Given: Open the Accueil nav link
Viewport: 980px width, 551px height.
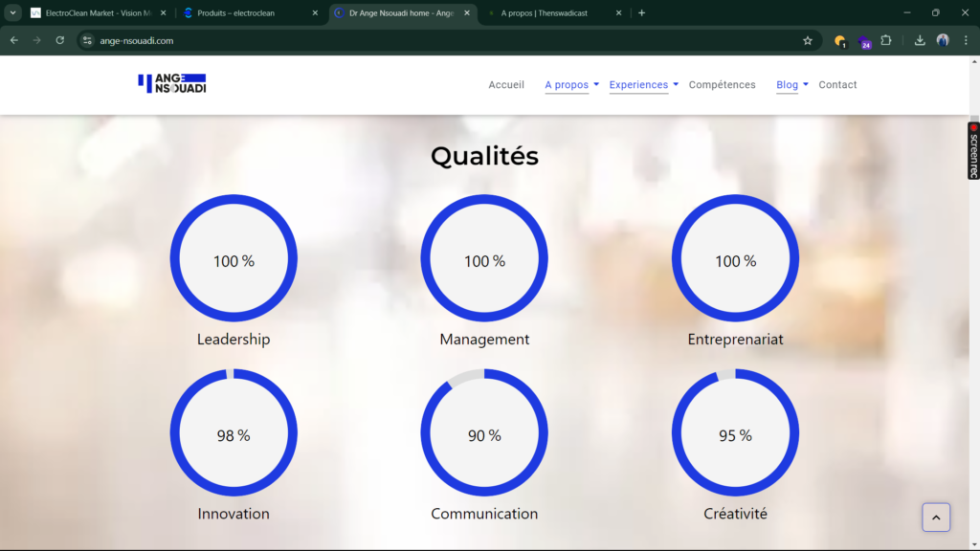Looking at the screenshot, I should click(506, 85).
